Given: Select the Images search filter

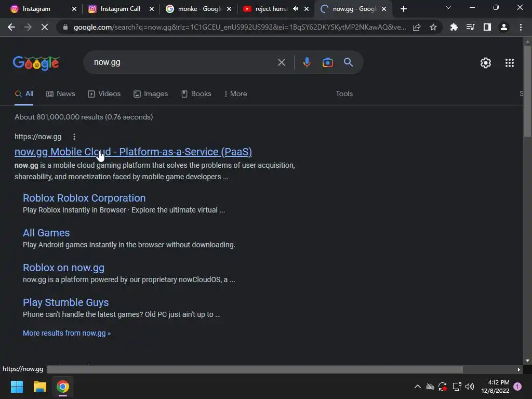Looking at the screenshot, I should [151, 94].
